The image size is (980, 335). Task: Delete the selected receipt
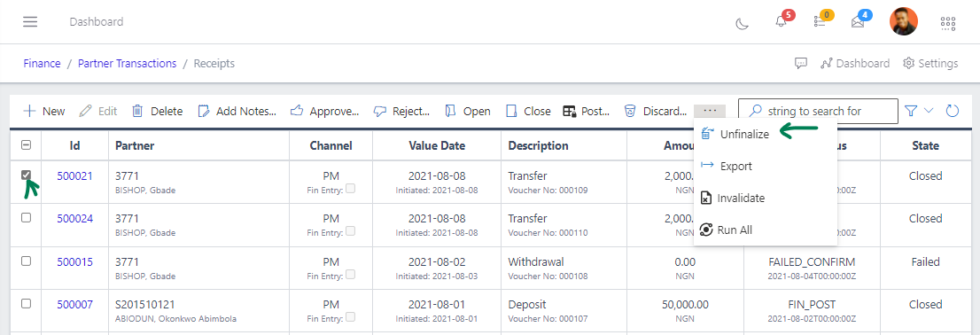coord(158,112)
